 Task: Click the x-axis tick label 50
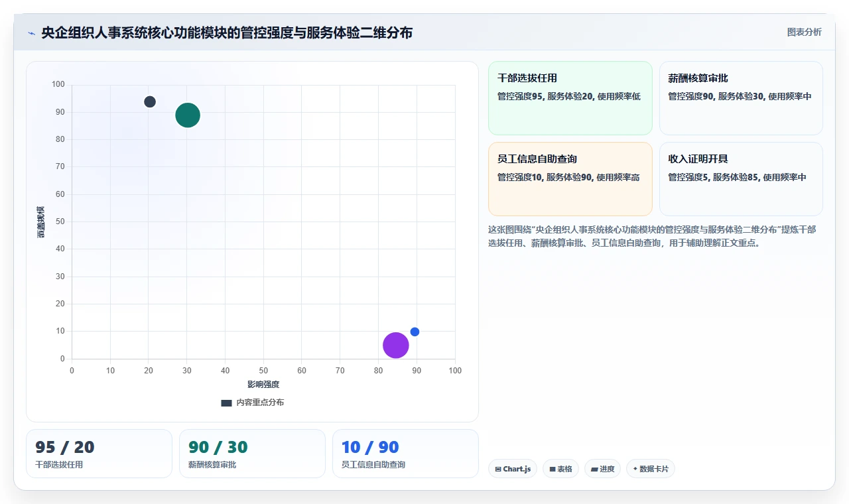263,371
